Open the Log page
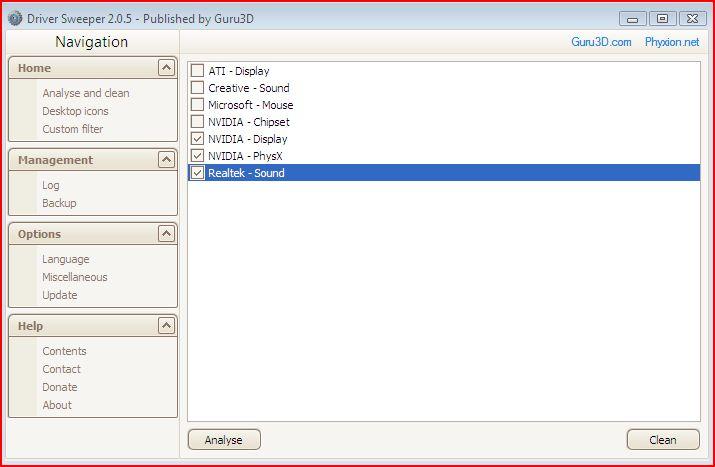Viewport: 715px width, 467px height. (51, 185)
